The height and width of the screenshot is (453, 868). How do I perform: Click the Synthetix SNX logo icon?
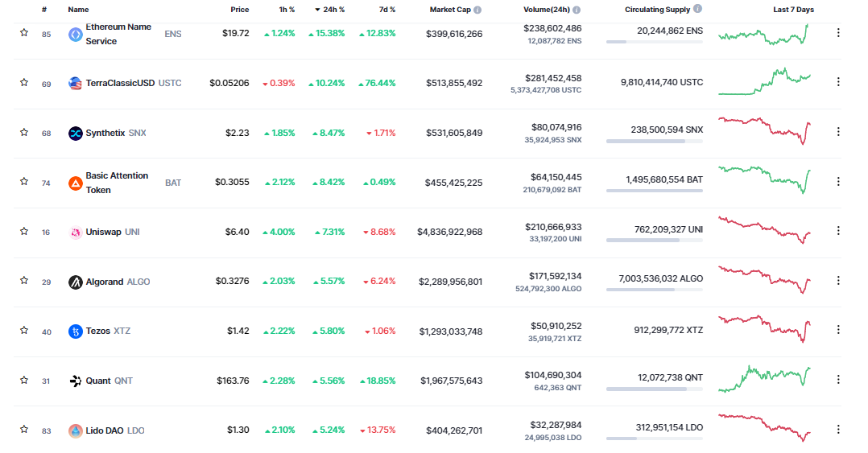pos(76,133)
